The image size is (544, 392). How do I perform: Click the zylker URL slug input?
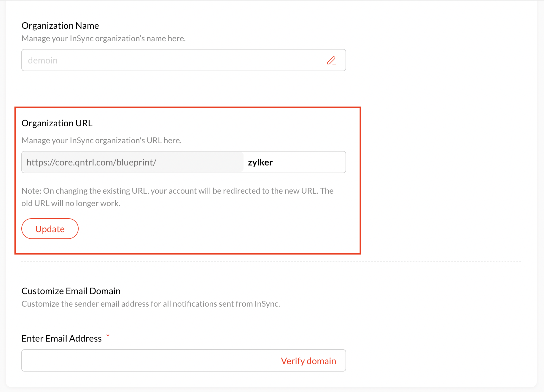pos(294,162)
